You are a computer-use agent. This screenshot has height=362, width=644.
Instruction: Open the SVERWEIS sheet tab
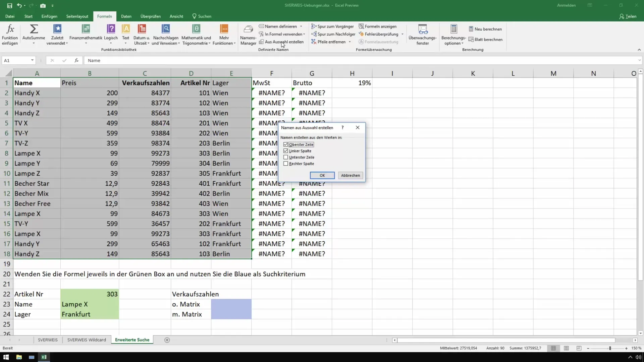[48, 340]
